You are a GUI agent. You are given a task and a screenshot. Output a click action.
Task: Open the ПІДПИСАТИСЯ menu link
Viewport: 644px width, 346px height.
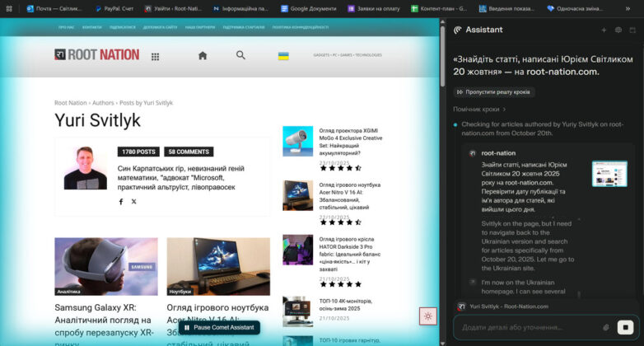(123, 27)
